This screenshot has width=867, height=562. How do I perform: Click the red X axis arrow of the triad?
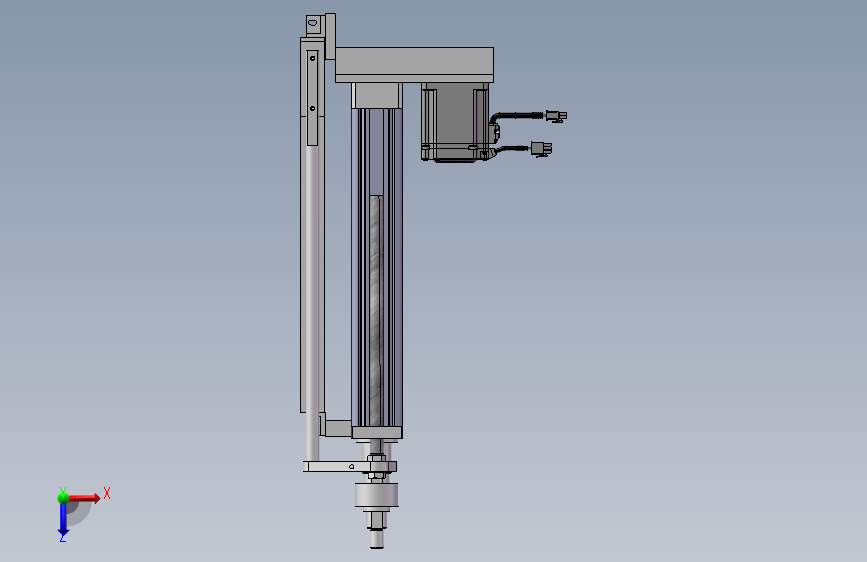[84, 498]
